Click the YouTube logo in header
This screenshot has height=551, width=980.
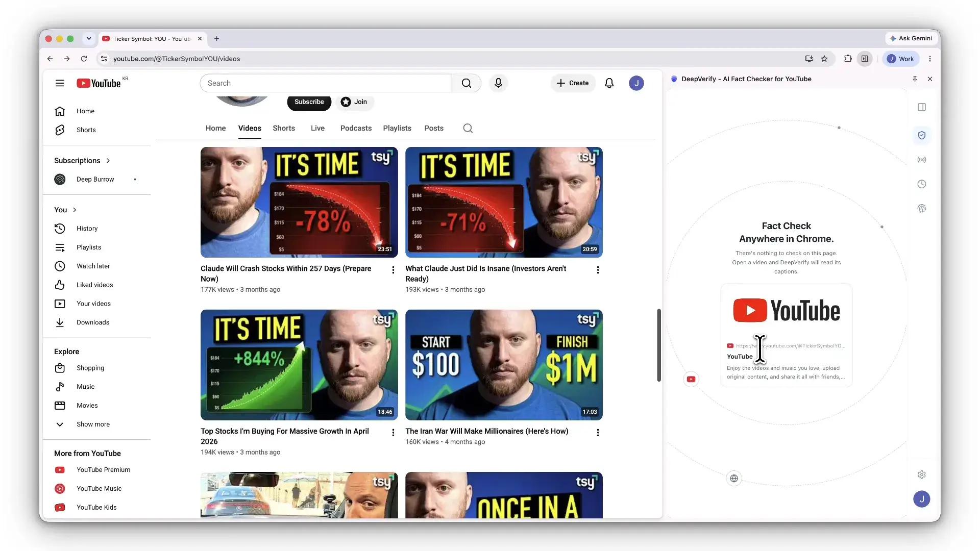click(99, 83)
